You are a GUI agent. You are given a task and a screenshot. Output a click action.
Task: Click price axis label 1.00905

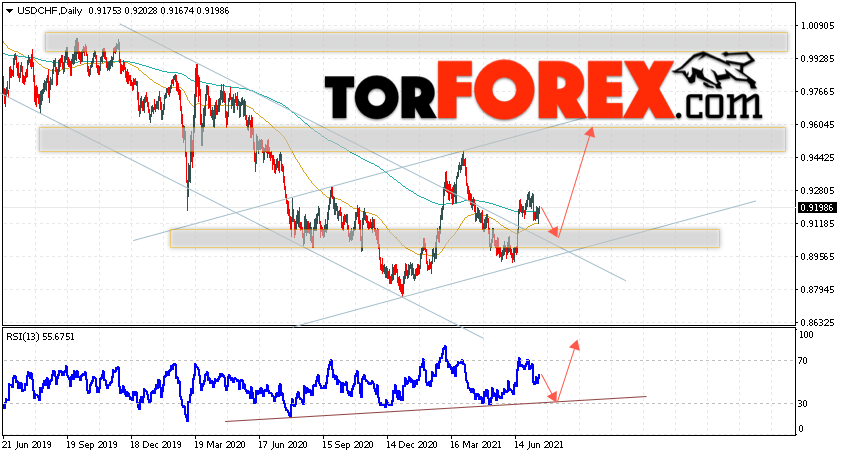coord(817,25)
